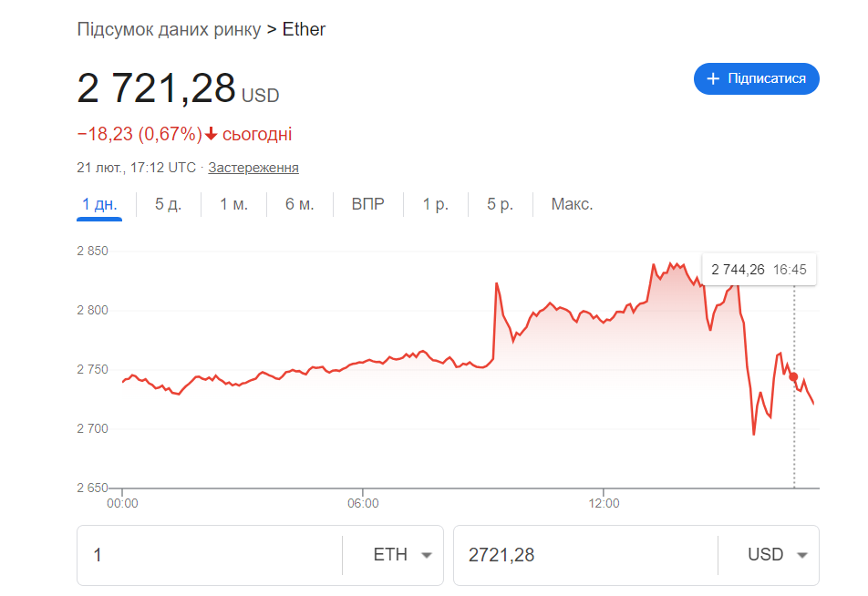Click the 12:00 label on time axis
The image size is (868, 596).
point(604,504)
